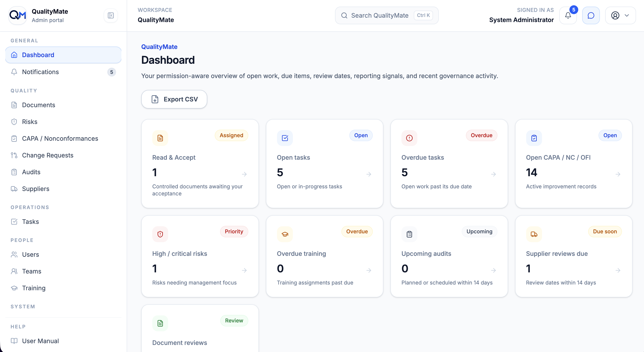Click the Assigned badge on Read & Accept
This screenshot has height=352, width=644.
(x=231, y=135)
